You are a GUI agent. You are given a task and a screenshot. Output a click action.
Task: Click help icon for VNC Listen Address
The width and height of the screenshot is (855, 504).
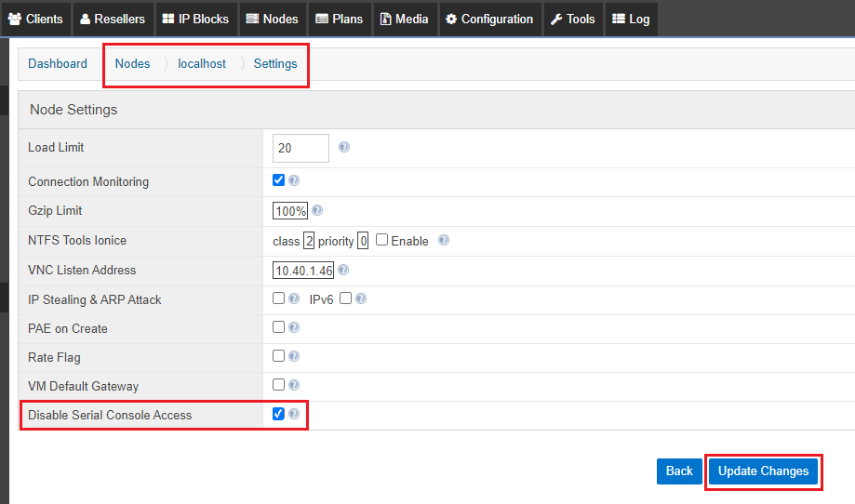[343, 270]
